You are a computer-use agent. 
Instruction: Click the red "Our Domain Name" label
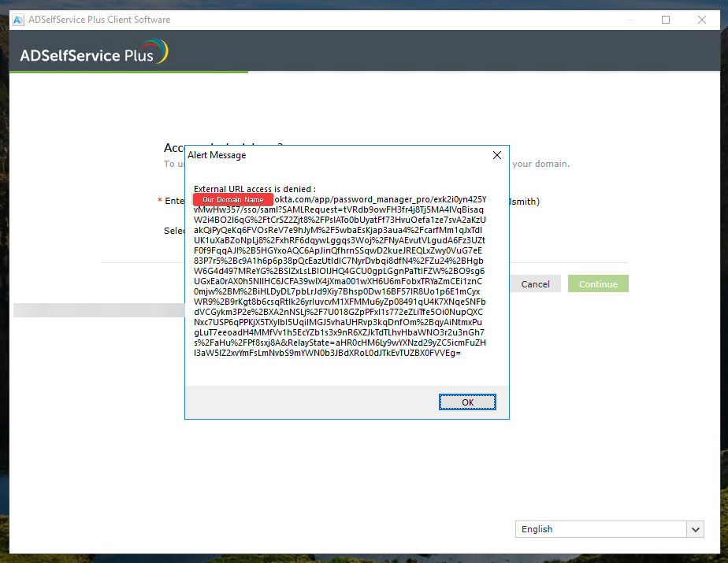coord(232,199)
